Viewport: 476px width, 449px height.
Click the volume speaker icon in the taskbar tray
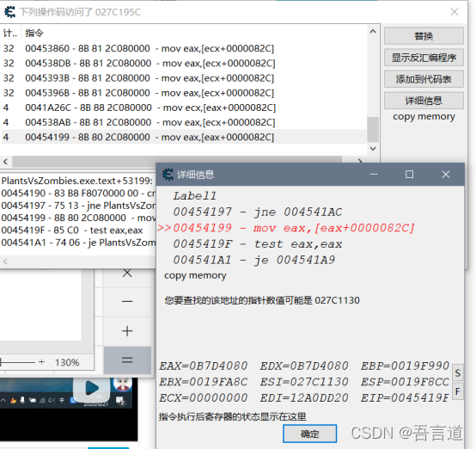pos(52,400)
